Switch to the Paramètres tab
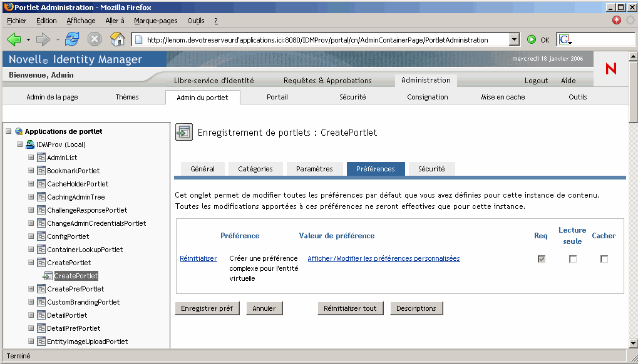Image resolution: width=638 pixels, height=364 pixels. [314, 169]
